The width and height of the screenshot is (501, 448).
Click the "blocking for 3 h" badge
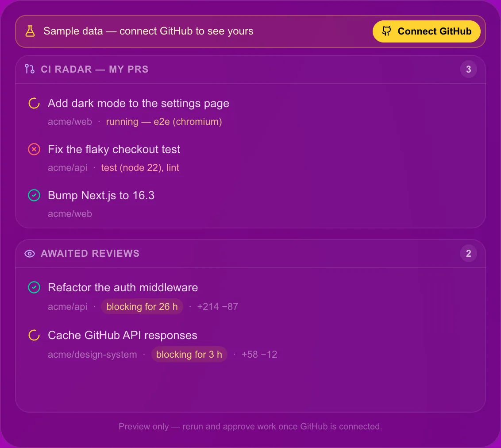[x=189, y=355]
